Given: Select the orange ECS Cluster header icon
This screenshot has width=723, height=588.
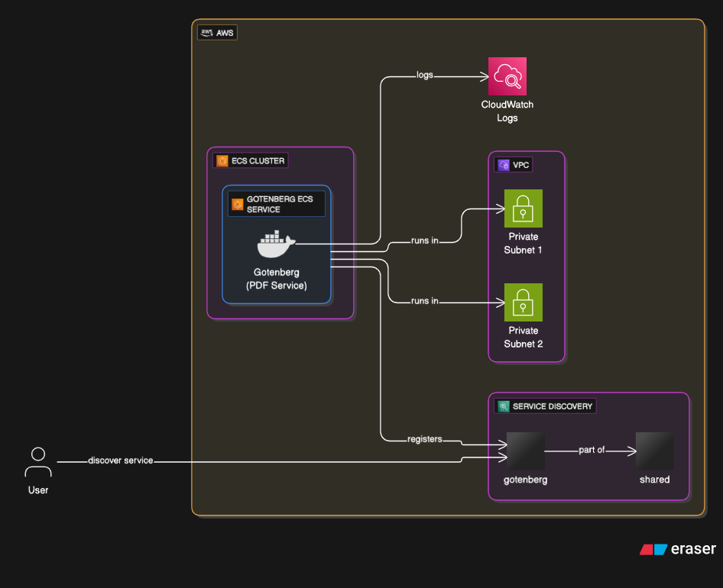Looking at the screenshot, I should tap(222, 161).
